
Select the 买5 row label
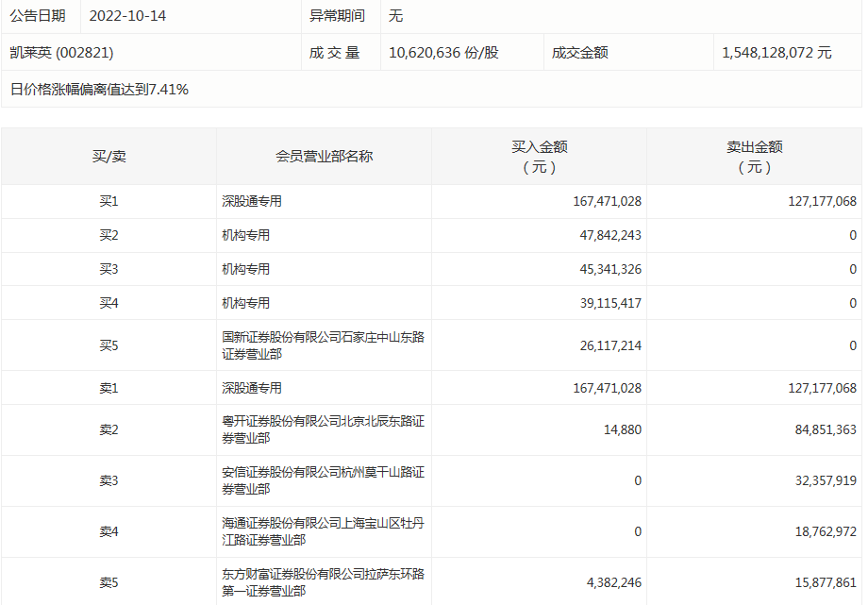point(109,345)
